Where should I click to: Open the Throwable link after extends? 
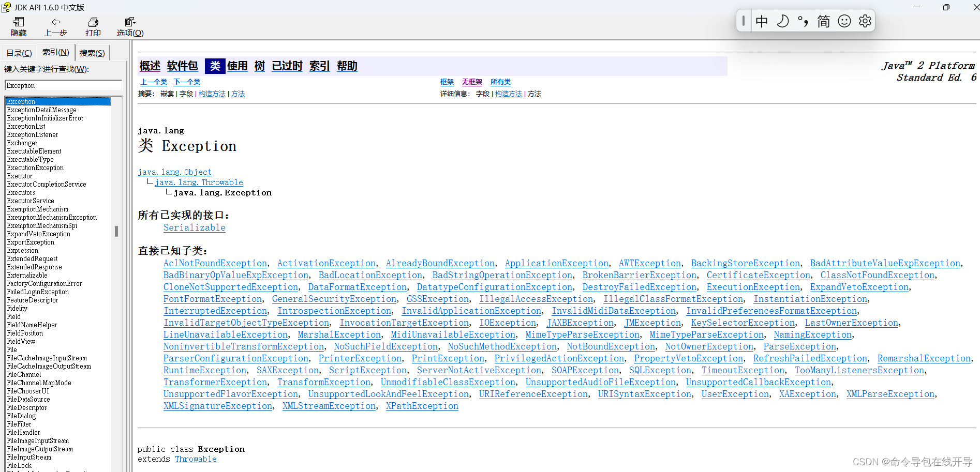(x=196, y=459)
